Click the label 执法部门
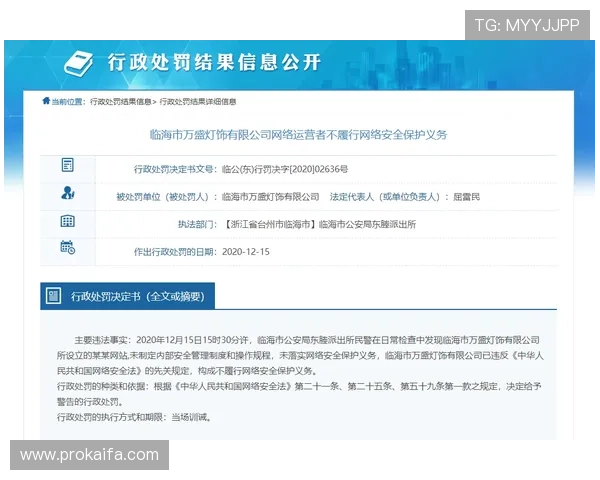Image resolution: width=600 pixels, height=480 pixels. click(x=195, y=224)
